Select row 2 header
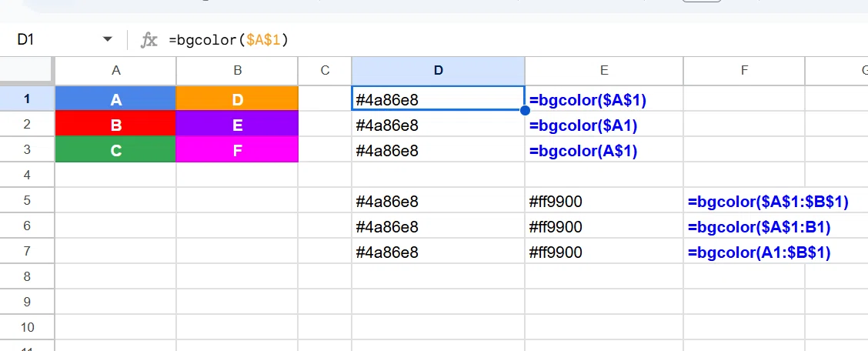Image resolution: width=868 pixels, height=351 pixels. [27, 124]
